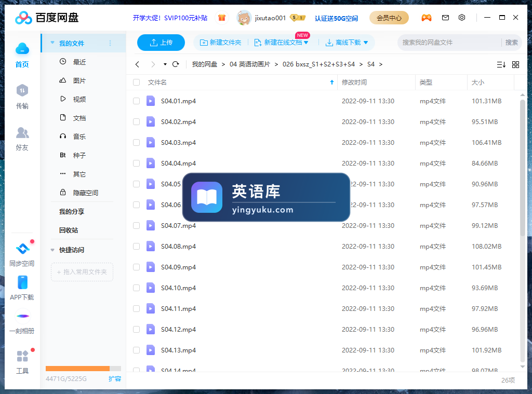The width and height of the screenshot is (532, 394).
Task: Focus the 搜索我的网盘文件 search field
Action: [x=449, y=43]
